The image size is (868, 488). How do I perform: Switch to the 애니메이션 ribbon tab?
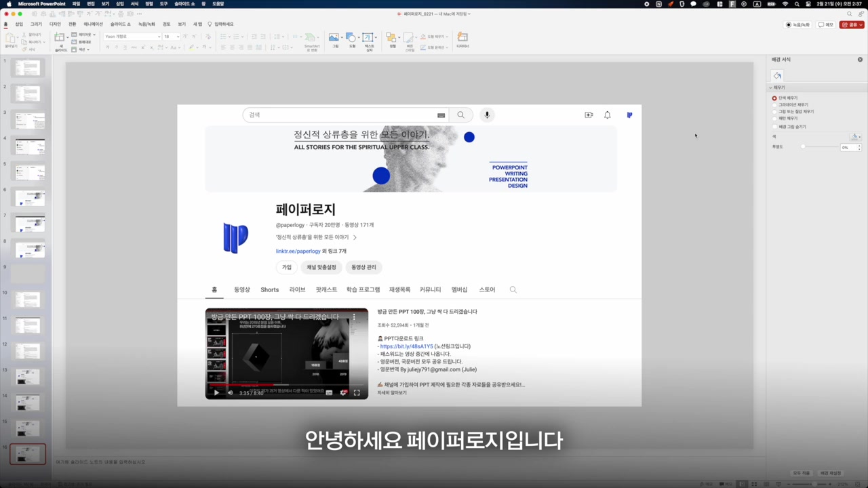click(x=94, y=24)
